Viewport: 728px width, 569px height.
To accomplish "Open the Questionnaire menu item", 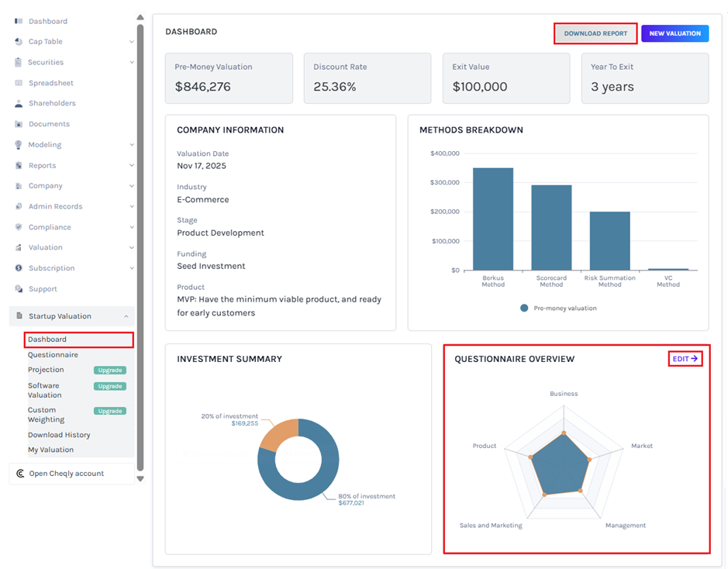I will coord(54,354).
